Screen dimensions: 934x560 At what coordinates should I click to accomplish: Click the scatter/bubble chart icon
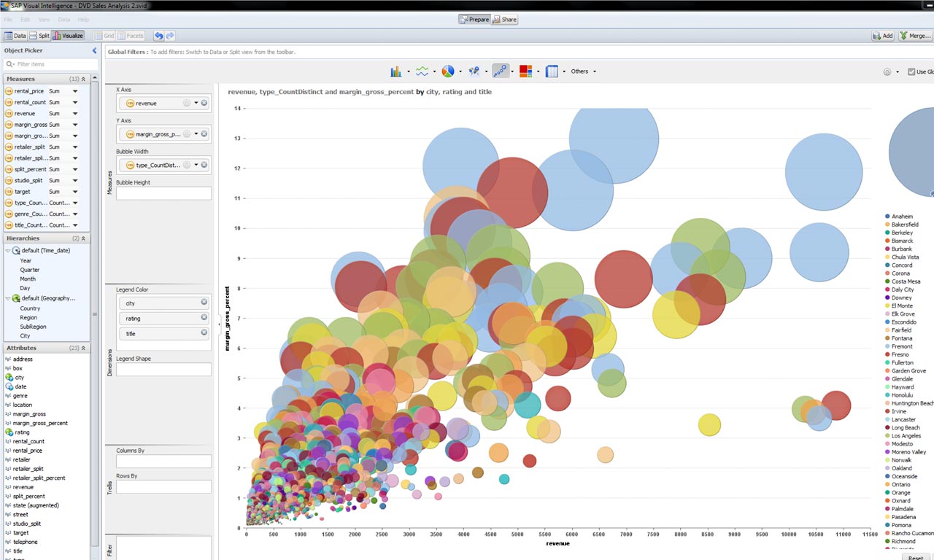point(500,71)
